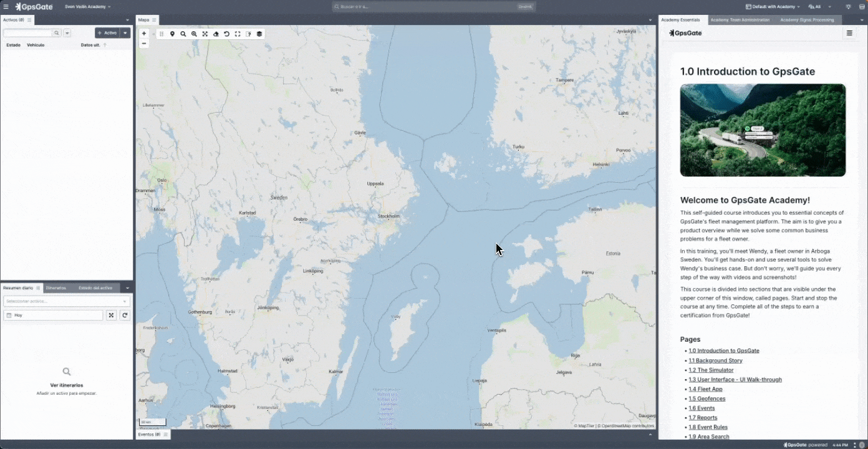The height and width of the screenshot is (449, 868).
Task: Open the main hamburger menu beside GpsGate logo
Action: pos(6,7)
